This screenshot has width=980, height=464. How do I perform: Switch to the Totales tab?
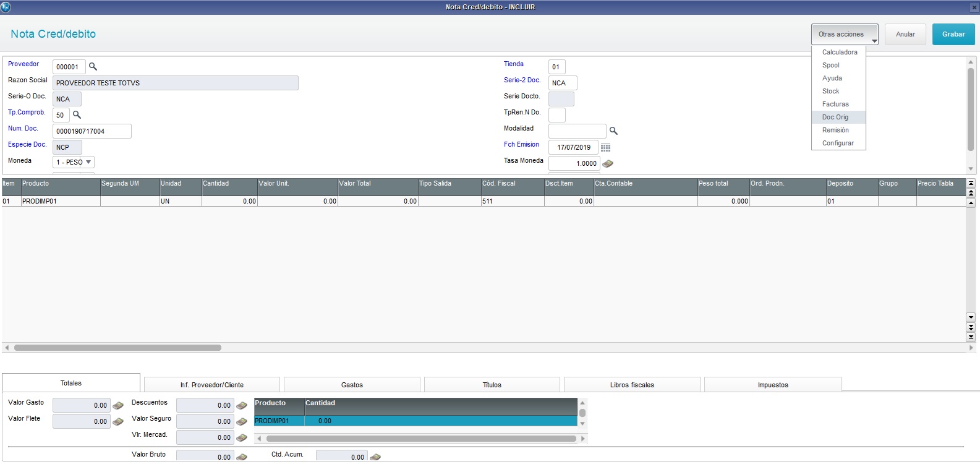click(x=71, y=383)
